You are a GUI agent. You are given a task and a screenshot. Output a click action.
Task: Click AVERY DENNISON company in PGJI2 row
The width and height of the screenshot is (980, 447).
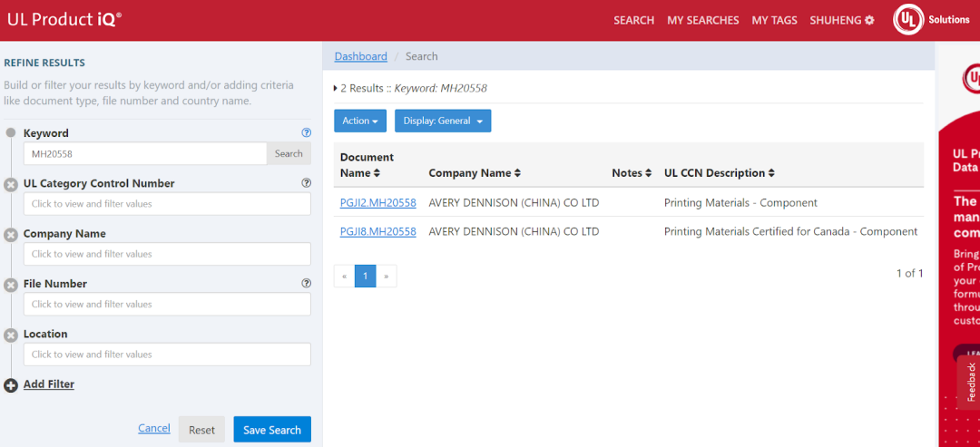point(514,203)
